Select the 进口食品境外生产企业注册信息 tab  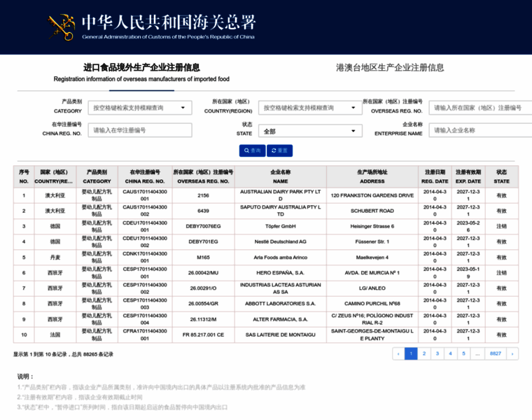141,68
